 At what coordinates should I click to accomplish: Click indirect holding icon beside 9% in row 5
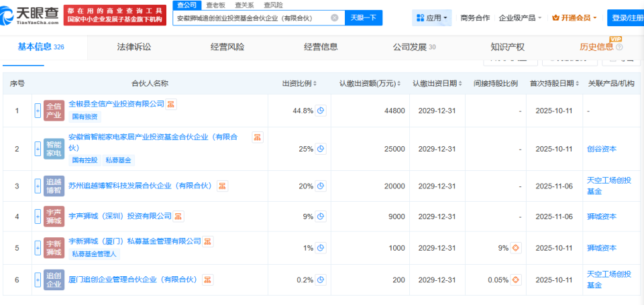pyautogui.click(x=516, y=248)
